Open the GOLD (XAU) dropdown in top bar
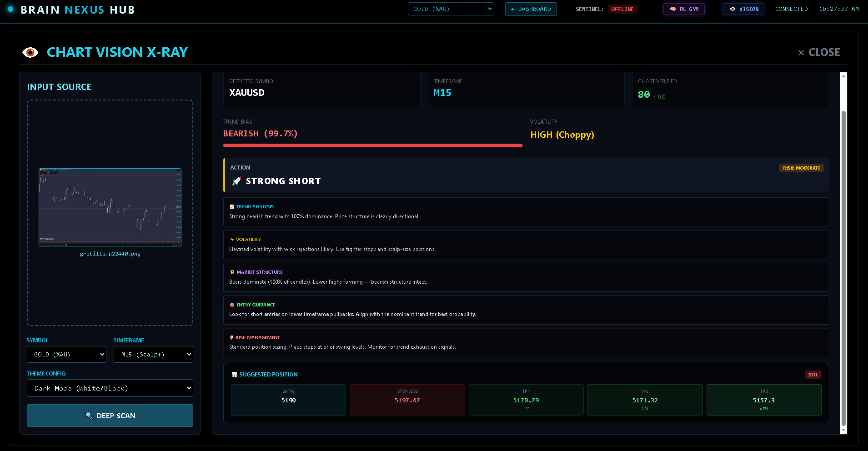868x451 pixels. [x=451, y=9]
